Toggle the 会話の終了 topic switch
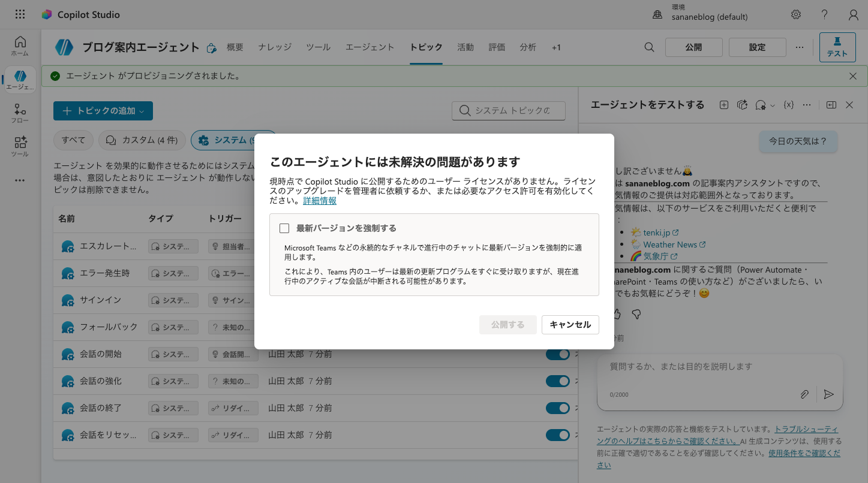The height and width of the screenshot is (483, 868). [x=557, y=408]
